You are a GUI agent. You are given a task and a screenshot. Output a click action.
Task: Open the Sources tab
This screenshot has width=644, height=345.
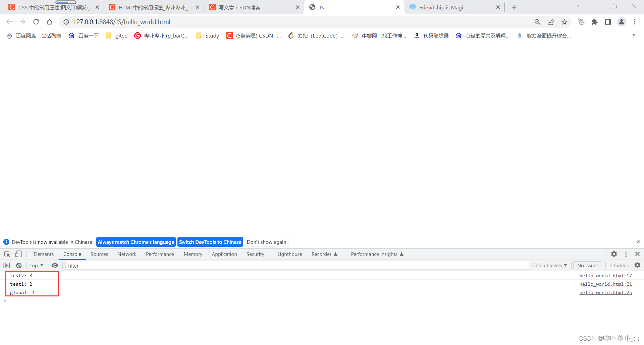click(x=99, y=254)
